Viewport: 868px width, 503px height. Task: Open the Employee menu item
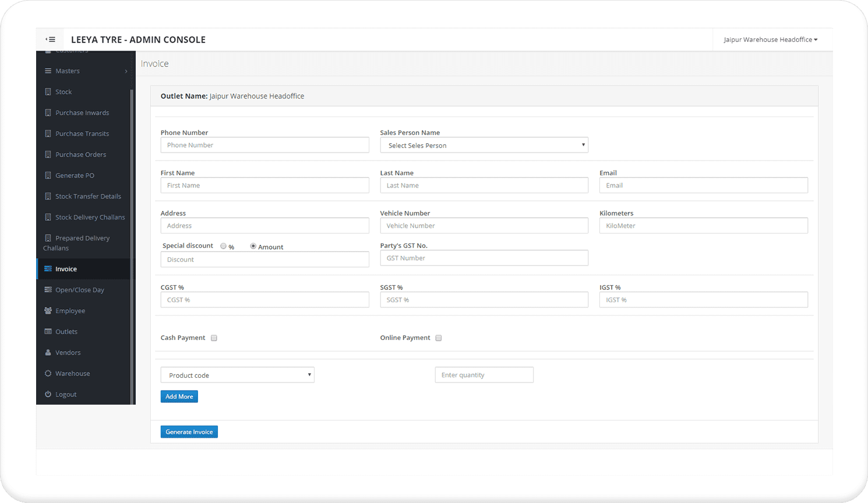[x=70, y=311]
